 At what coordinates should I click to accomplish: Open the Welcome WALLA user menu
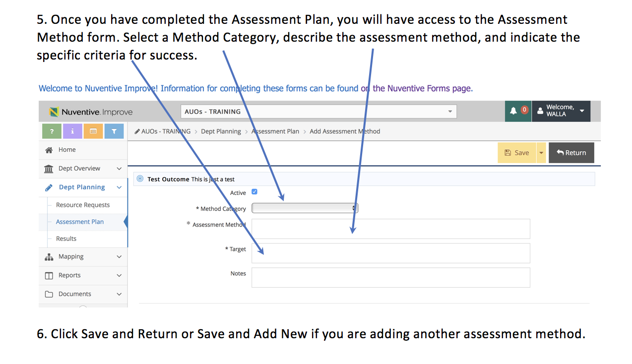coord(561,111)
